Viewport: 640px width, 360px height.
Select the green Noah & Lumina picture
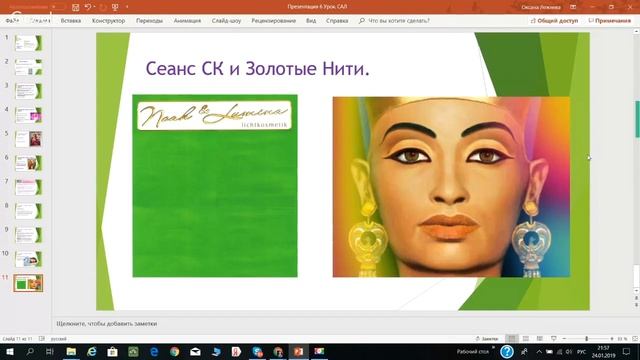click(215, 186)
